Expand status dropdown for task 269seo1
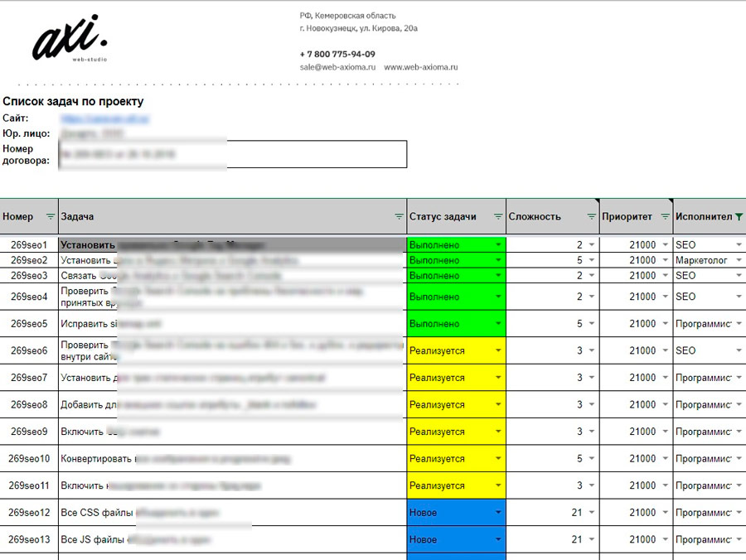This screenshot has height=560, width=746. pyautogui.click(x=498, y=246)
